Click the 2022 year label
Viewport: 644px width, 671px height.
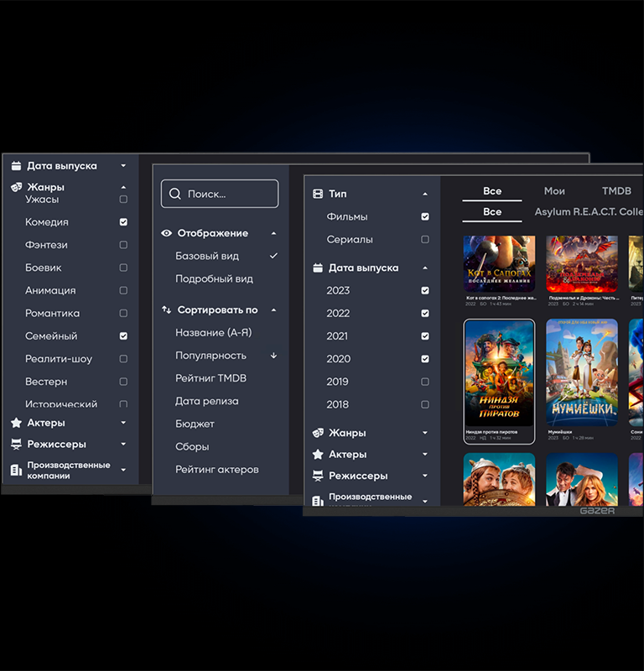338,313
